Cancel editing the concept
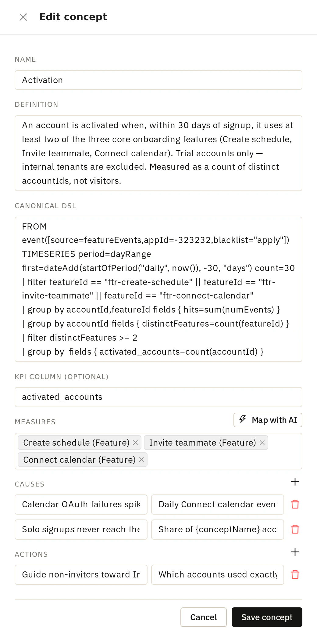Screen dimensions: 317x644 tap(204, 617)
